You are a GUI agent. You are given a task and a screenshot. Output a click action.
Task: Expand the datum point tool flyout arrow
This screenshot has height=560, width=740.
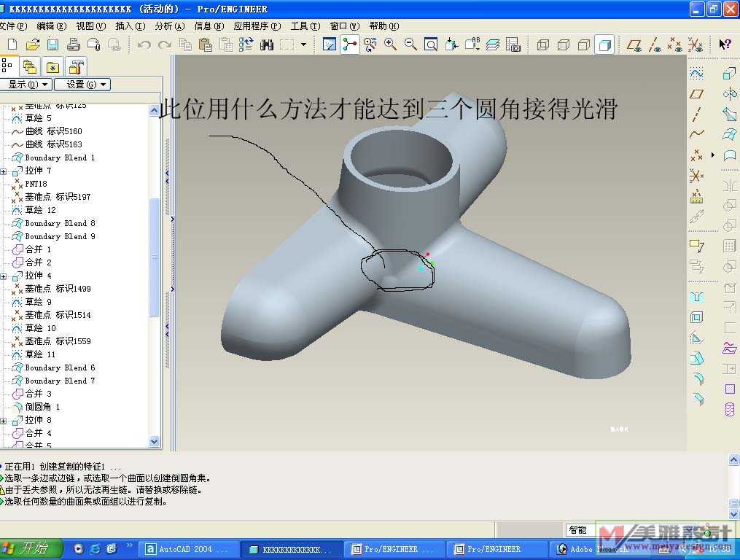(x=713, y=155)
